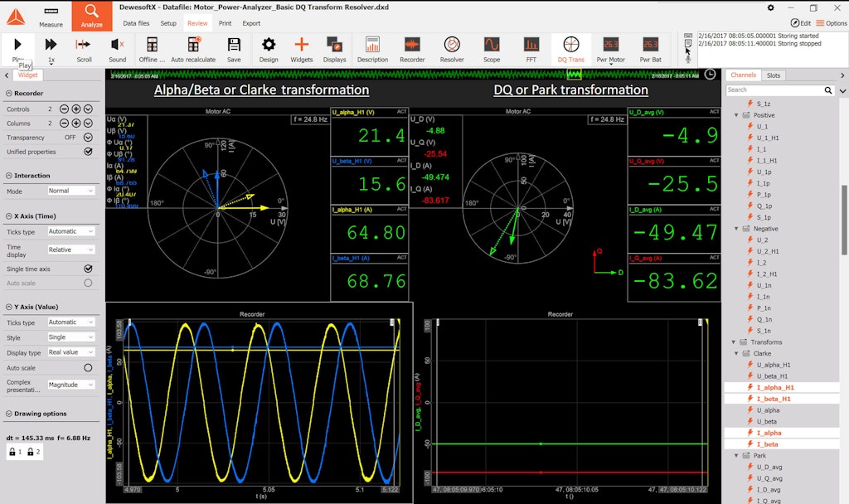Click the green selection on the overview timeline
This screenshot has height=504, width=849.
pos(574,75)
